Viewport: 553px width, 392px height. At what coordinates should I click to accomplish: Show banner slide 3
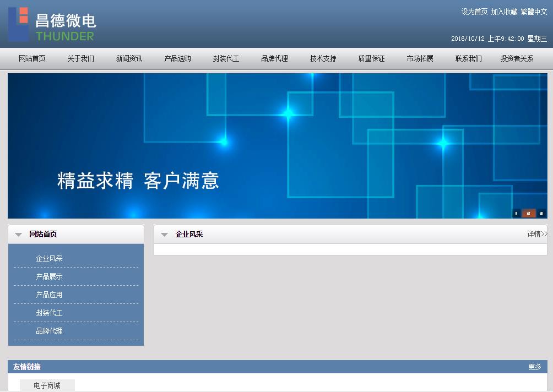pos(541,213)
